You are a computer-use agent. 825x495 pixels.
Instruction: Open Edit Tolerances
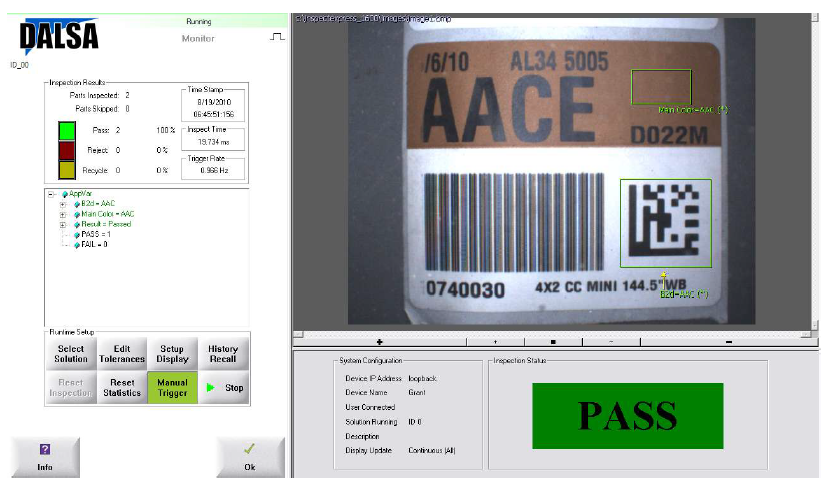122,354
